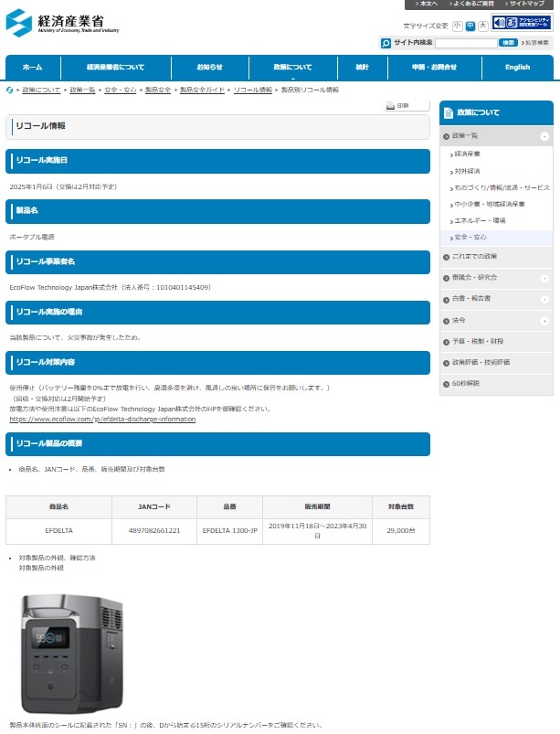Expand the 白書・報告書 sidebar section
Viewport: 560px width, 734px height.
[544, 300]
